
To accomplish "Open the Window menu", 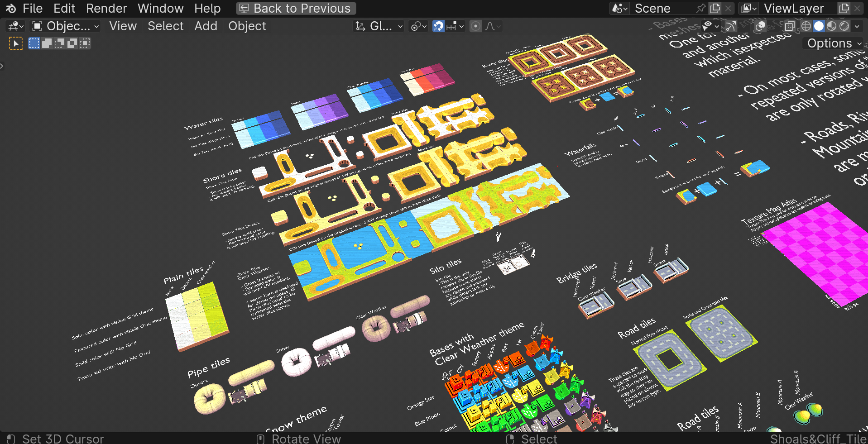I will click(x=160, y=9).
